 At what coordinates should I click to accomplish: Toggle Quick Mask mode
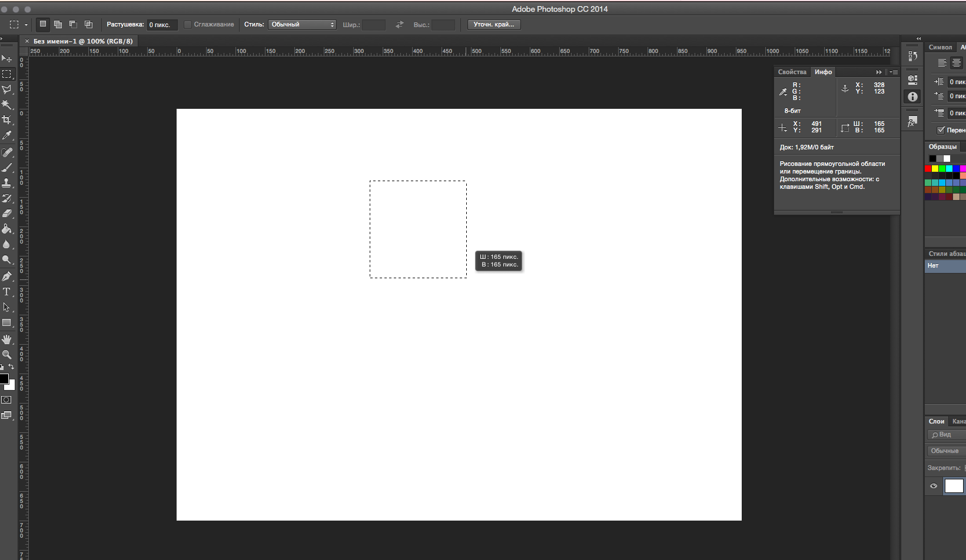6,400
